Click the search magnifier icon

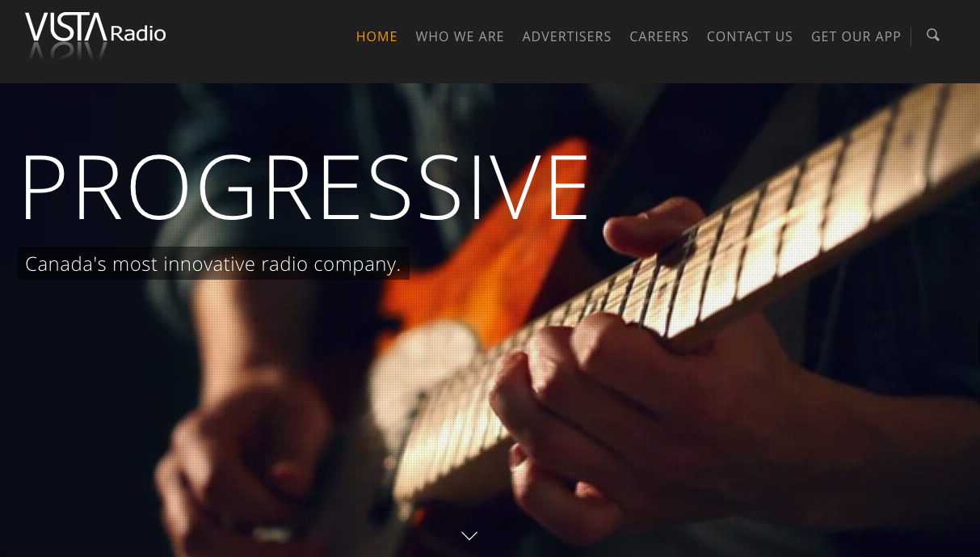pos(933,35)
